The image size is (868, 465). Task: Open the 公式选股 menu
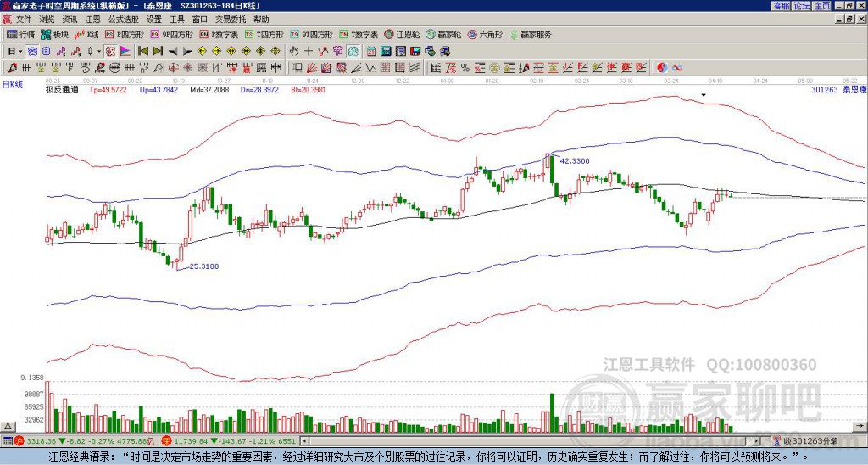(x=124, y=20)
